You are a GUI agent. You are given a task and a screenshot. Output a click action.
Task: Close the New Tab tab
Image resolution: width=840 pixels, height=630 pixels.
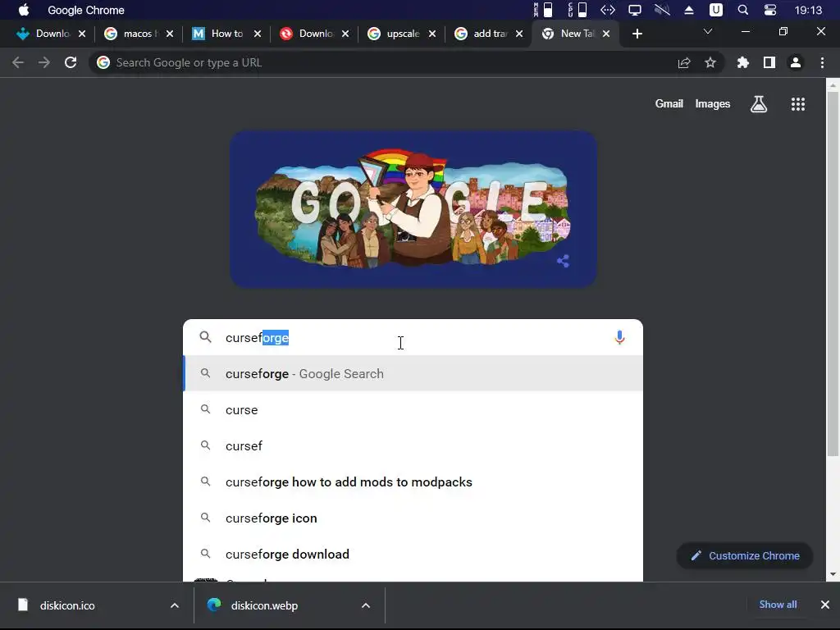[x=606, y=34]
